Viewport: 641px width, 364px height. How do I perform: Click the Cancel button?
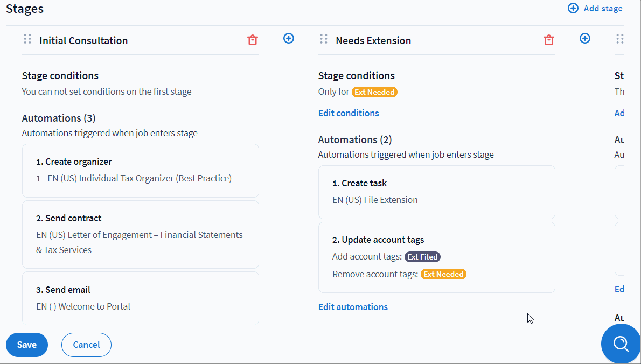coord(86,345)
